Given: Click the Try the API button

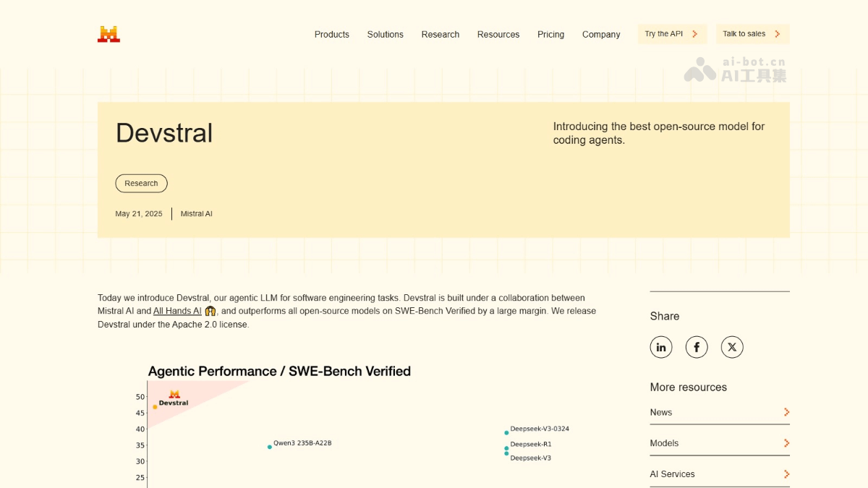Looking at the screenshot, I should point(671,33).
